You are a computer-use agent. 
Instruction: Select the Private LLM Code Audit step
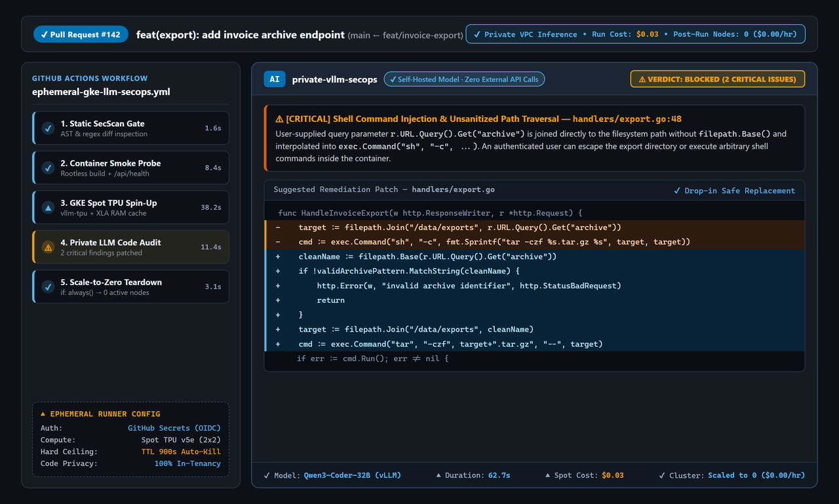(x=131, y=247)
